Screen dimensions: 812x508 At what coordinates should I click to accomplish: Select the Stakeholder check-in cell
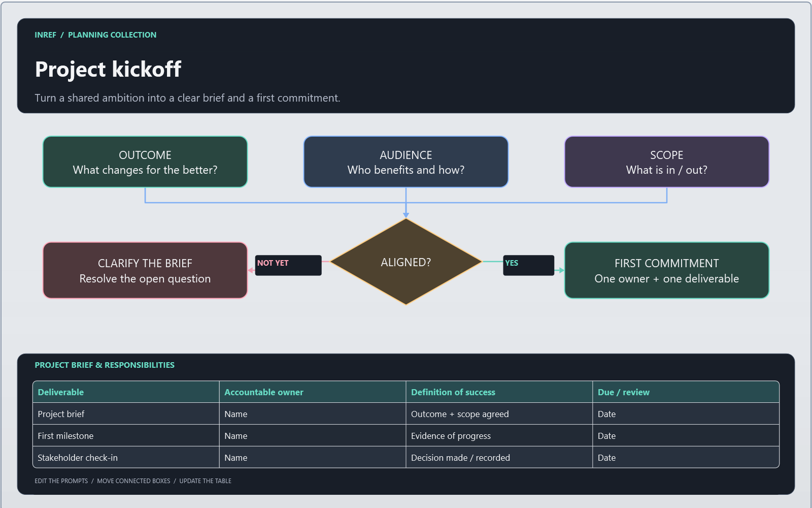[126, 458]
